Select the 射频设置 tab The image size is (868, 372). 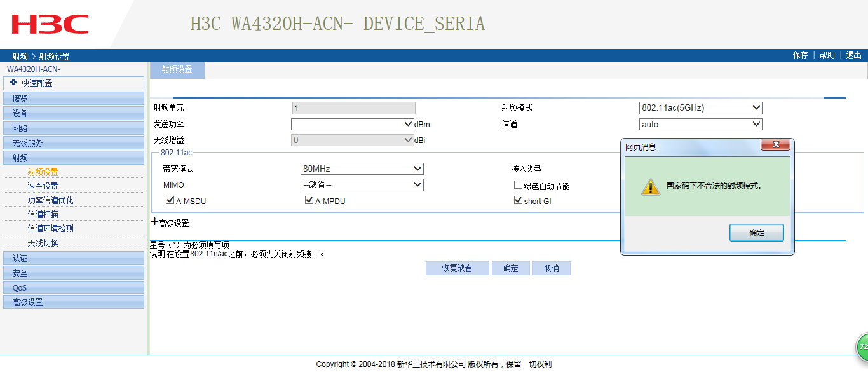[177, 70]
